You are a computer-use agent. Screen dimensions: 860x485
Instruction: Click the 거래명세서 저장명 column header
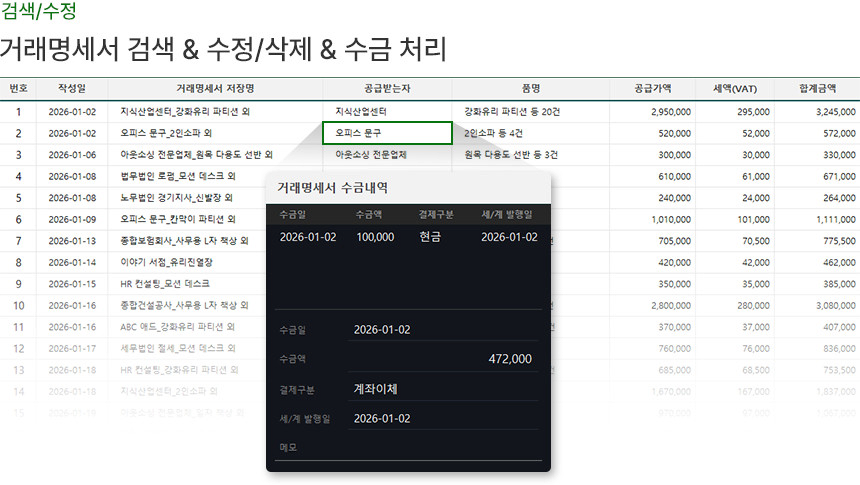click(214, 88)
